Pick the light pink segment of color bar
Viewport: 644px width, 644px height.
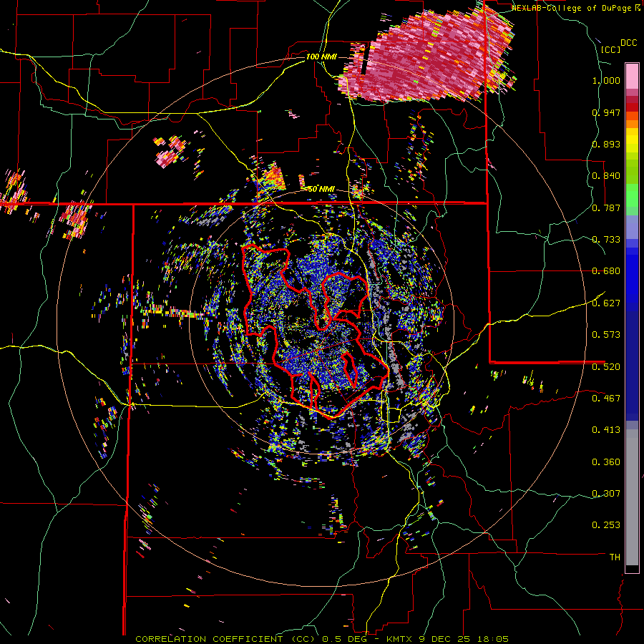[x=632, y=76]
